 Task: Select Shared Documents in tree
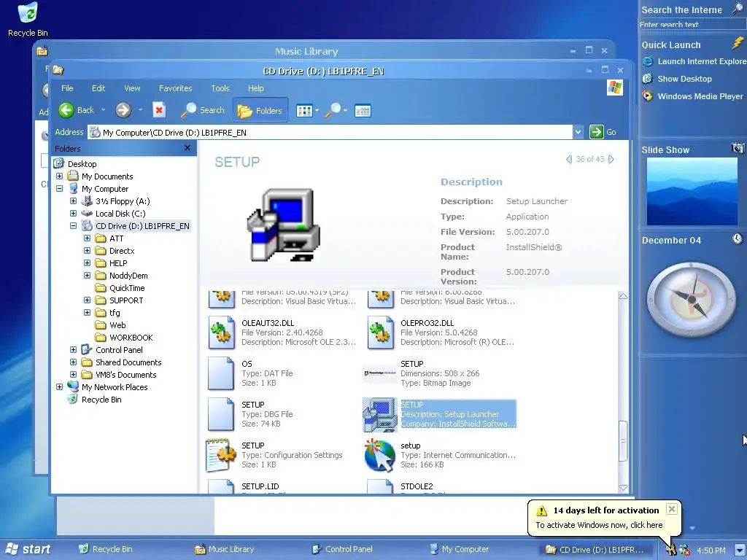[128, 362]
